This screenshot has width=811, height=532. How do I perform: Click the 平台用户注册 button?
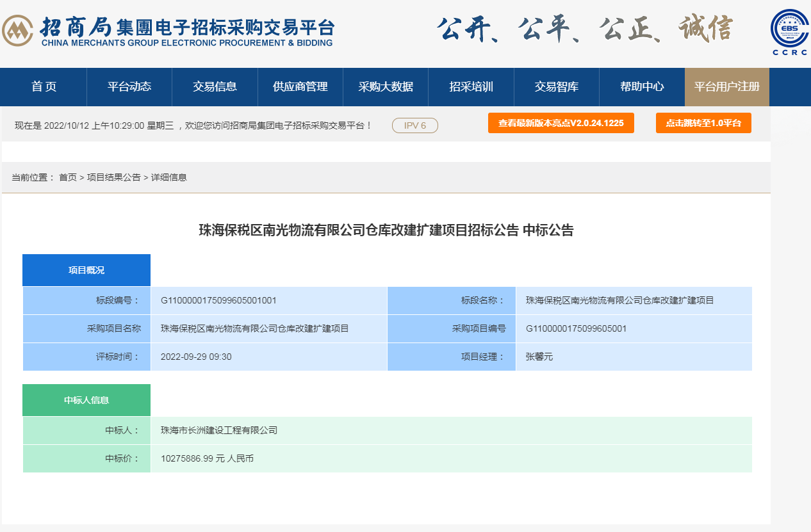click(x=727, y=87)
